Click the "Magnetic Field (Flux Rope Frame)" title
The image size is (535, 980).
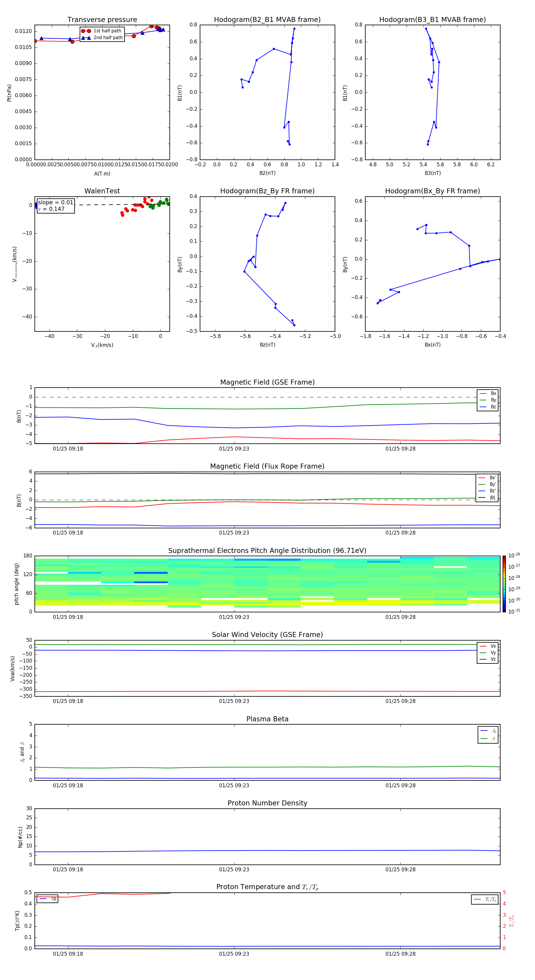click(x=267, y=467)
